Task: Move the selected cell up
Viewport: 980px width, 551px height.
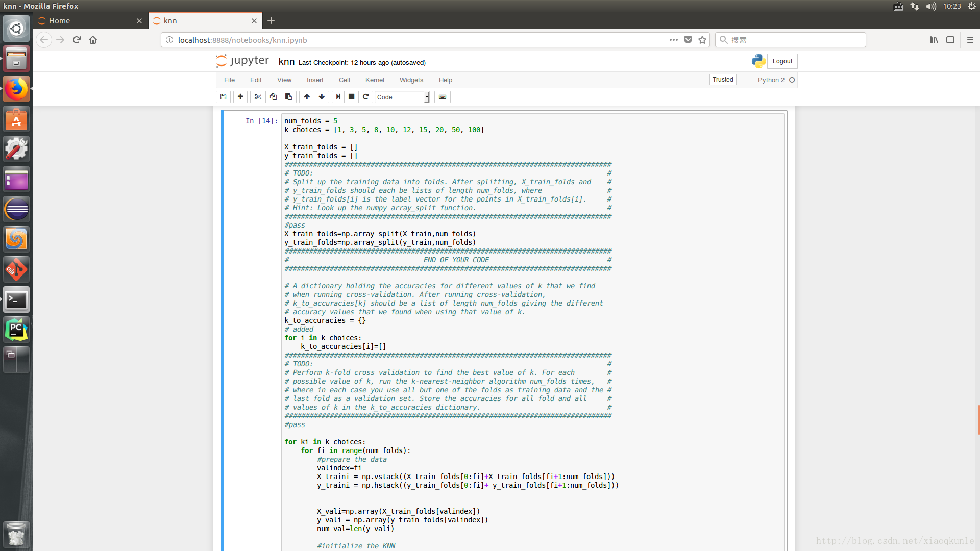Action: [x=307, y=97]
